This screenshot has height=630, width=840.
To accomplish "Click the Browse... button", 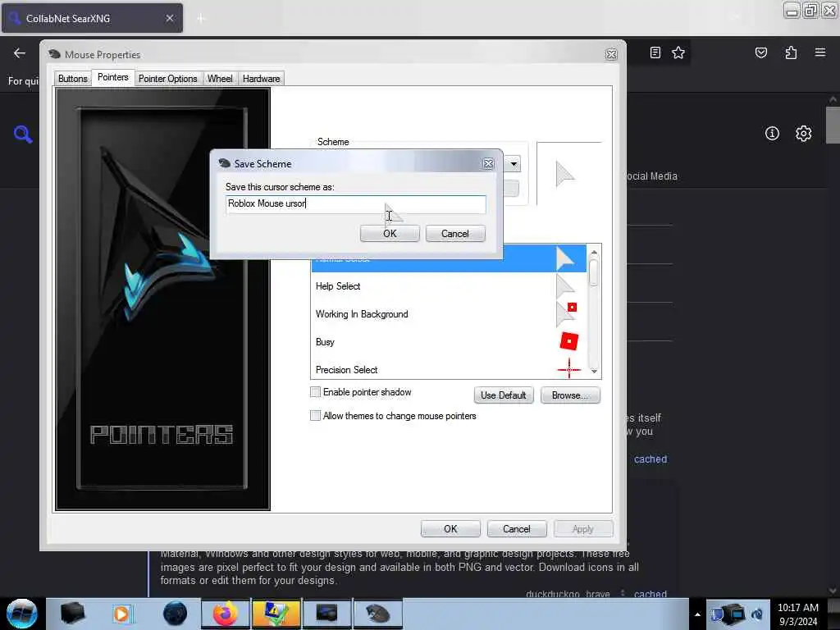I will point(570,395).
